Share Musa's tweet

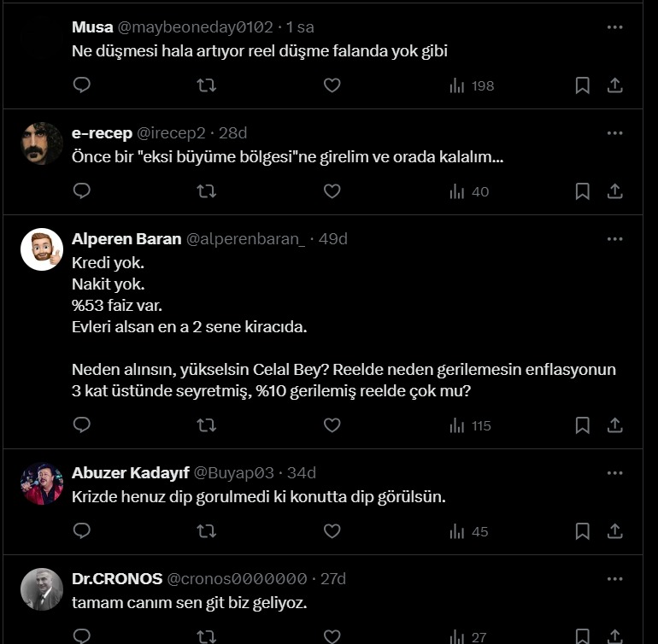614,85
